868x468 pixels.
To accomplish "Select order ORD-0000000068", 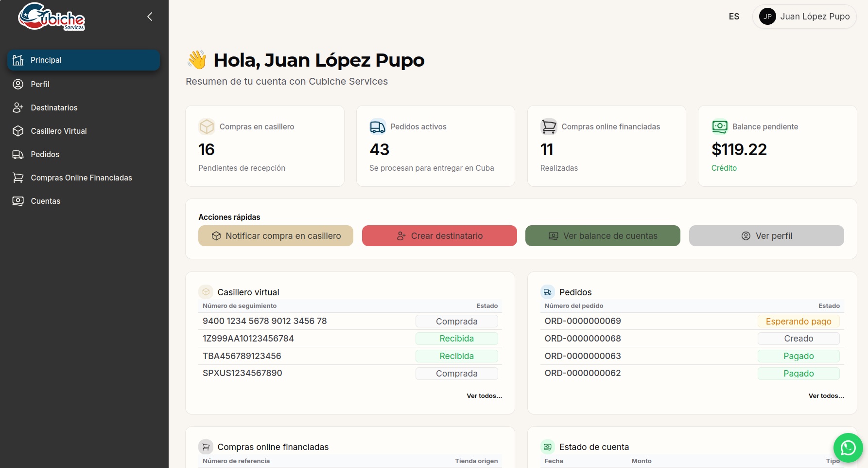I will coord(583,339).
